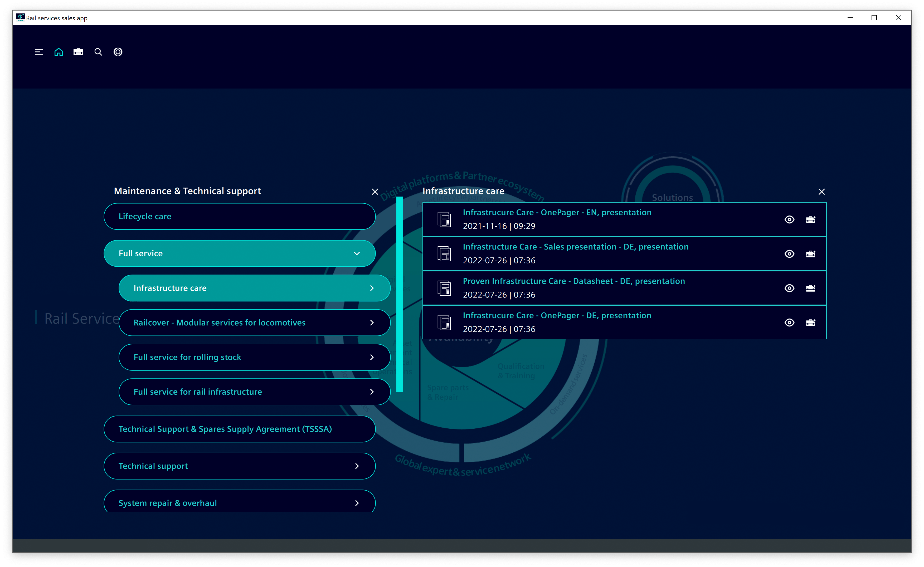The image size is (924, 567).
Task: Preview Proven Infrastructure Care Datasheet eye icon
Action: (789, 288)
